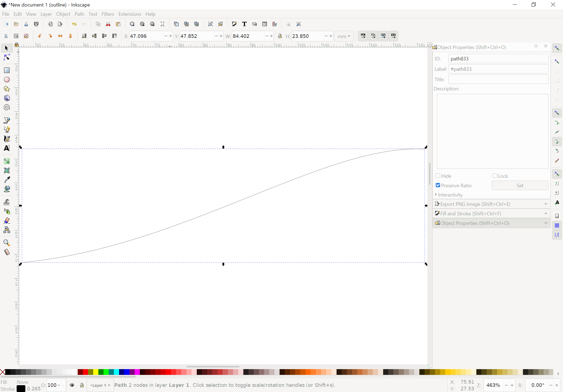Select the Paint Bucket tool
This screenshot has width=563, height=392.
tap(7, 189)
